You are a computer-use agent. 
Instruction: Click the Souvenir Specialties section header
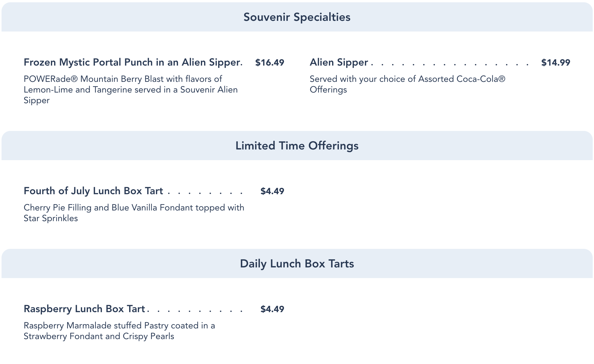click(297, 17)
